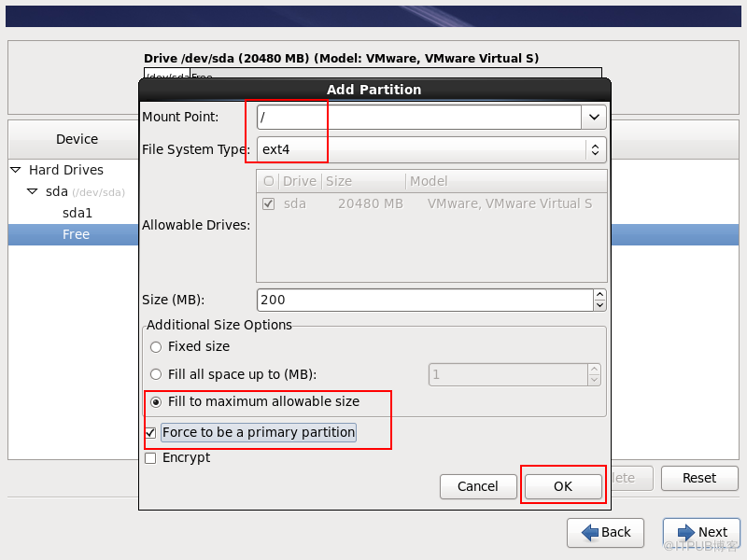Cancel the Add Partition dialog

[477, 486]
